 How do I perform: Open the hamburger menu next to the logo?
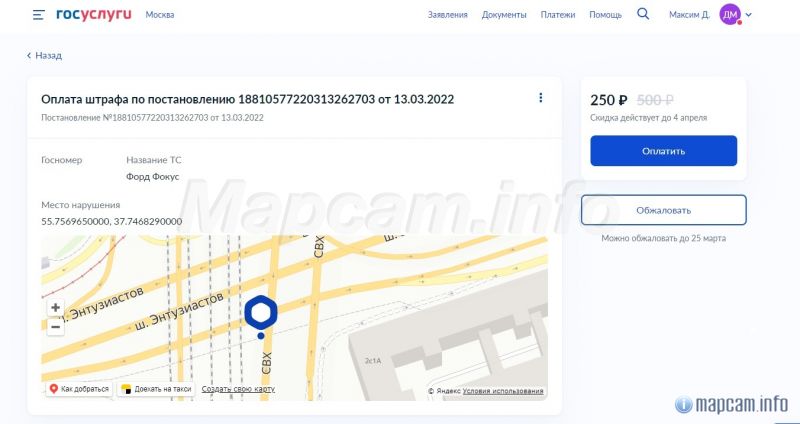point(38,15)
